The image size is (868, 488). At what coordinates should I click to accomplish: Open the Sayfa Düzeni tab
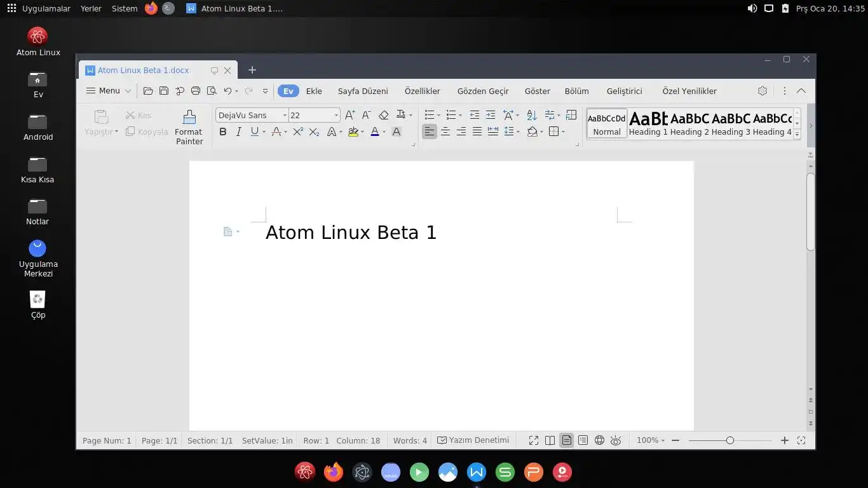[363, 91]
